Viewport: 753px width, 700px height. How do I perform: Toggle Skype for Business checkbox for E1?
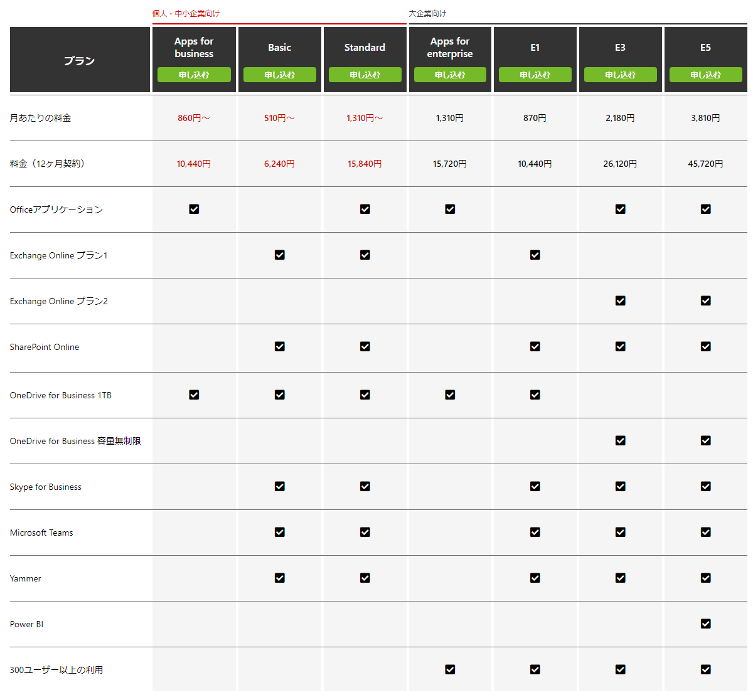coord(535,486)
